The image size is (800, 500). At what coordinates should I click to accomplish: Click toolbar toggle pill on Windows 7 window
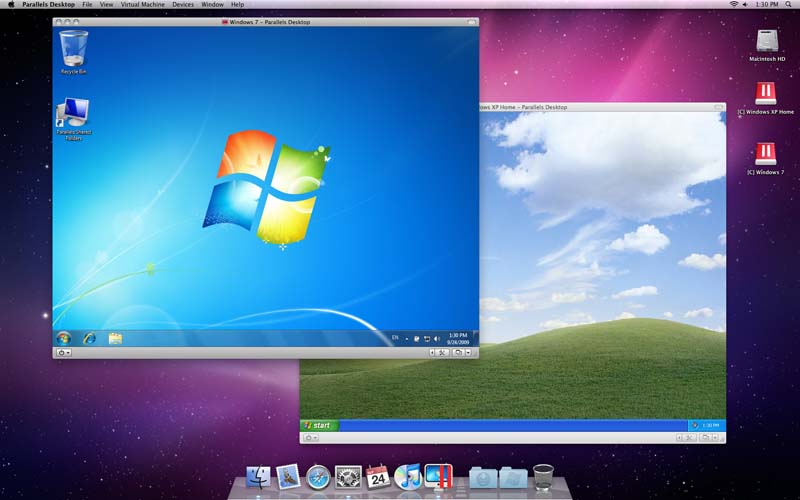(472, 22)
